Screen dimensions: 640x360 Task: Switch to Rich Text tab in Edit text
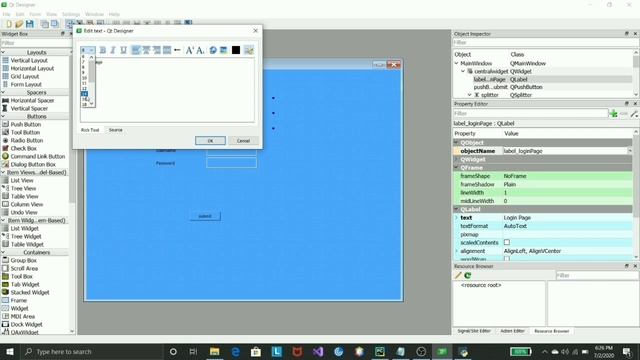[x=90, y=130]
